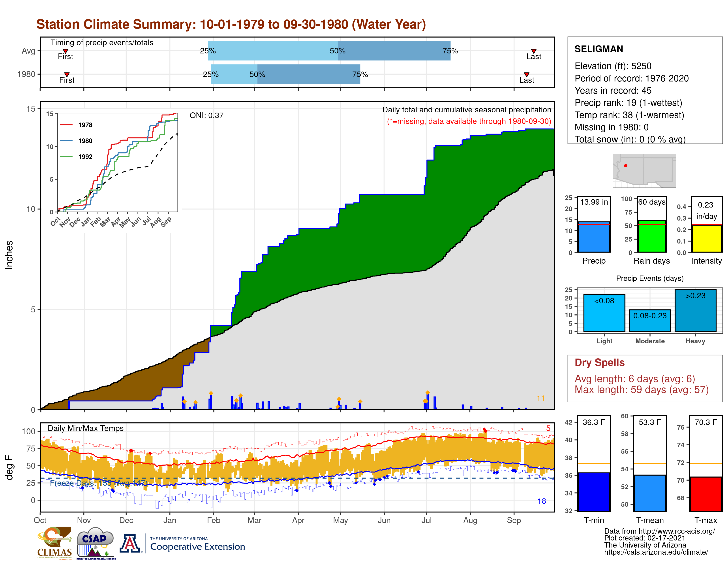728x563 pixels.
Task: Click the Moderate '0.08-0.23' bar
Action: (x=650, y=321)
